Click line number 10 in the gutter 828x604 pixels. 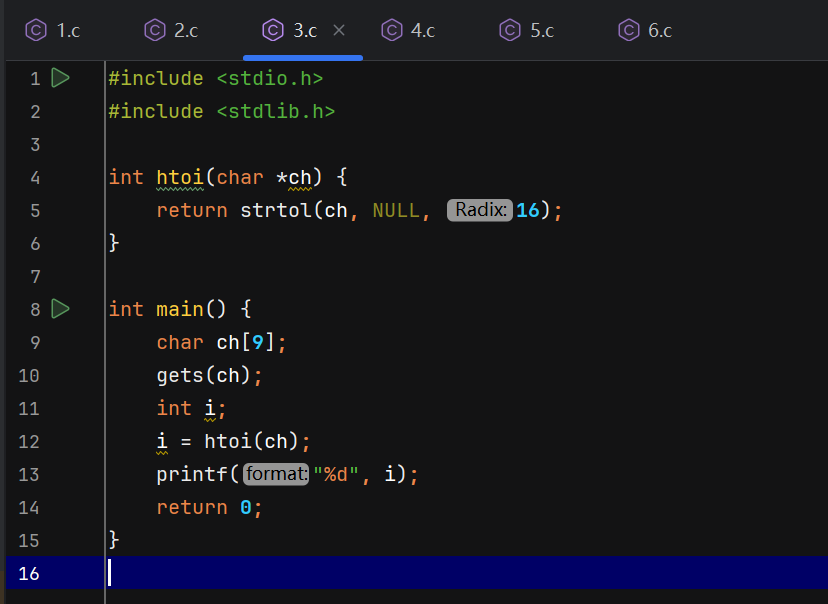pyautogui.click(x=28, y=375)
